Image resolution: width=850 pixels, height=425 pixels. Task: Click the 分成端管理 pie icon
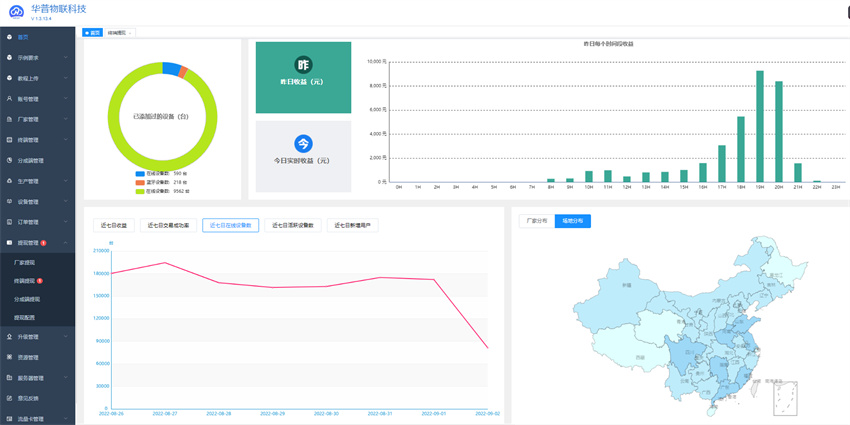(10, 160)
